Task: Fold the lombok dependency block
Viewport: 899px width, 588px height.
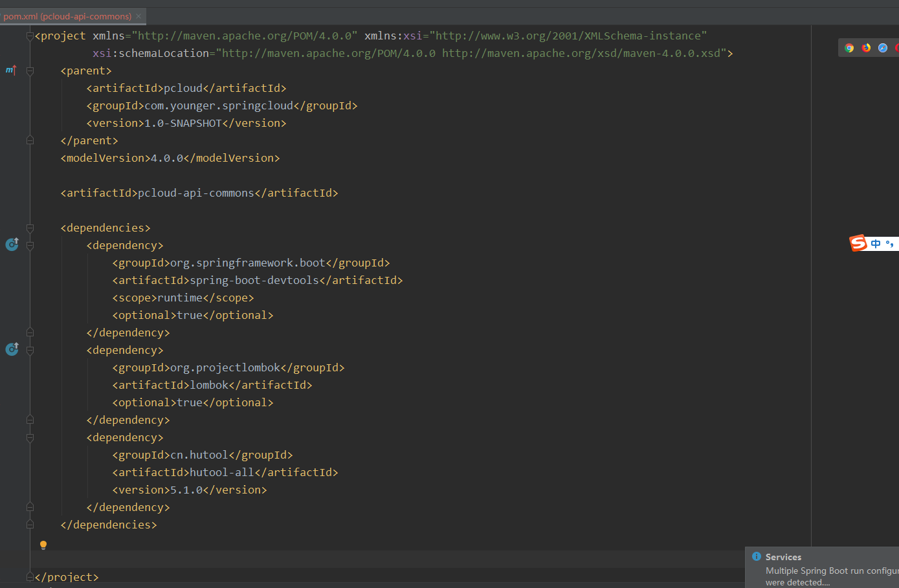Action: [x=30, y=351]
